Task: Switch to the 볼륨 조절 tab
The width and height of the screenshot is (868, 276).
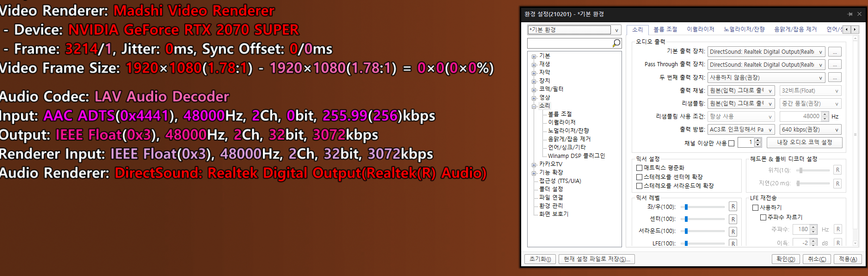Action: click(665, 29)
